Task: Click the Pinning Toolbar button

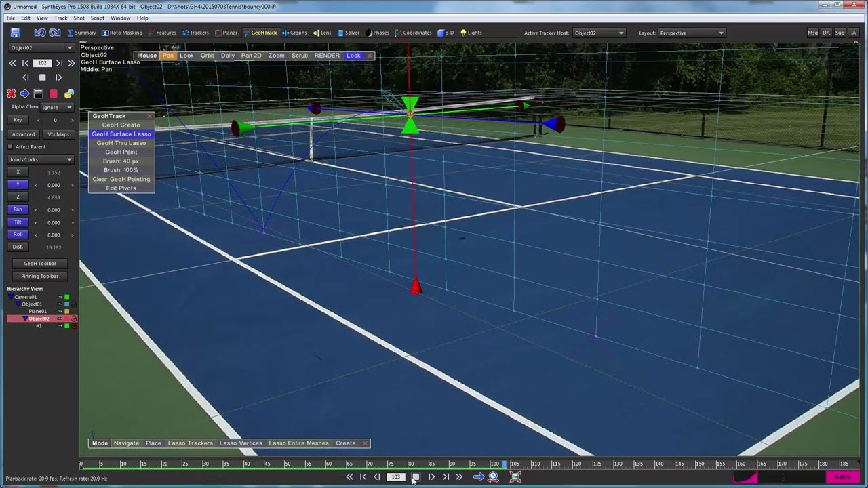Action: pos(40,276)
